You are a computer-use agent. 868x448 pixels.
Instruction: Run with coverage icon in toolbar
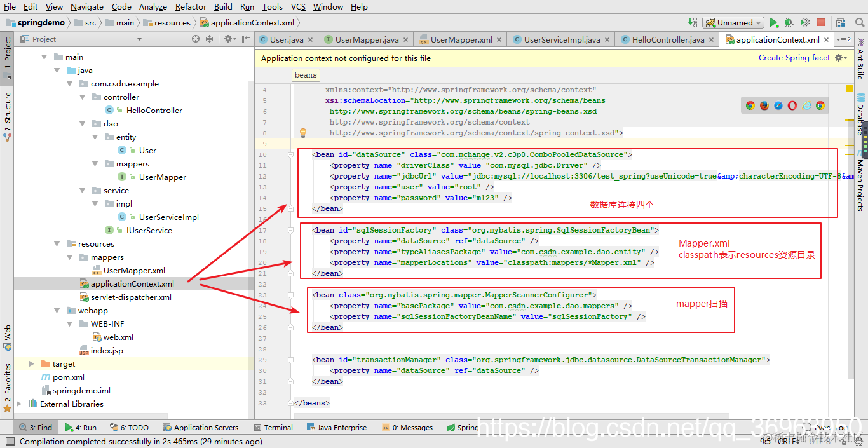click(804, 22)
